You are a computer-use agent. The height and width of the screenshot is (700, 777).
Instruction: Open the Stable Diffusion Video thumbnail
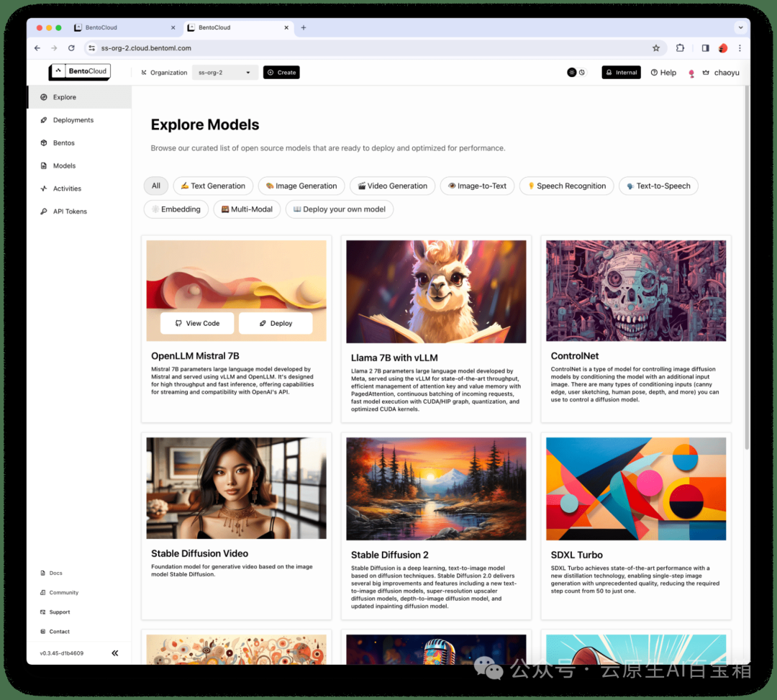(237, 488)
